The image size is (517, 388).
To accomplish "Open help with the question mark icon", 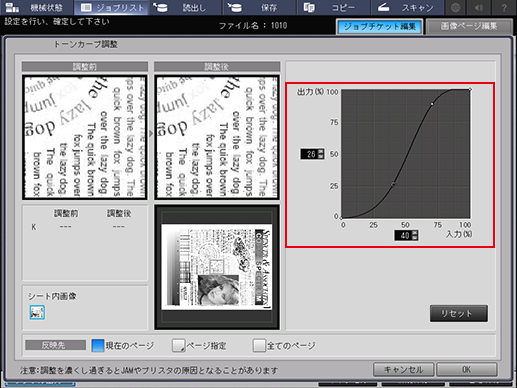I will 504,7.
